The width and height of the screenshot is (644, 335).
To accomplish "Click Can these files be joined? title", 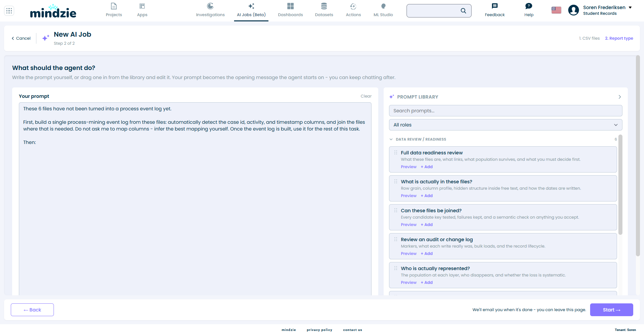I will [431, 211].
